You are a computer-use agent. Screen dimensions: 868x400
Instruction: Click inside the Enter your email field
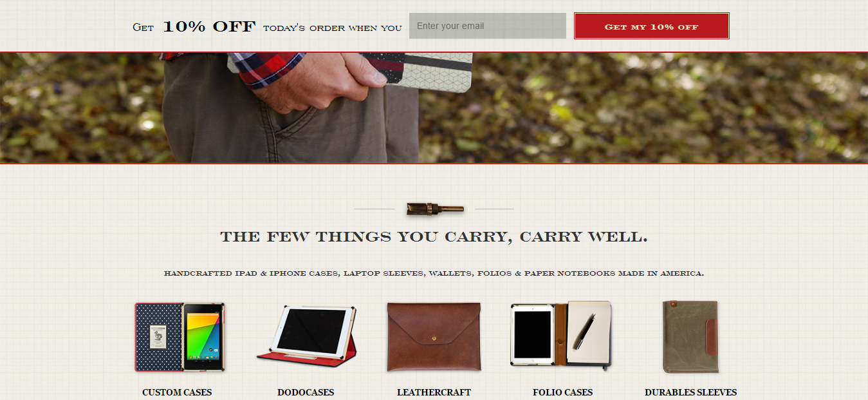coord(488,26)
